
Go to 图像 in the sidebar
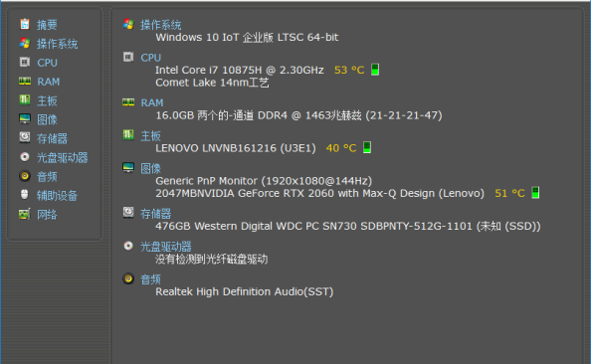click(47, 119)
